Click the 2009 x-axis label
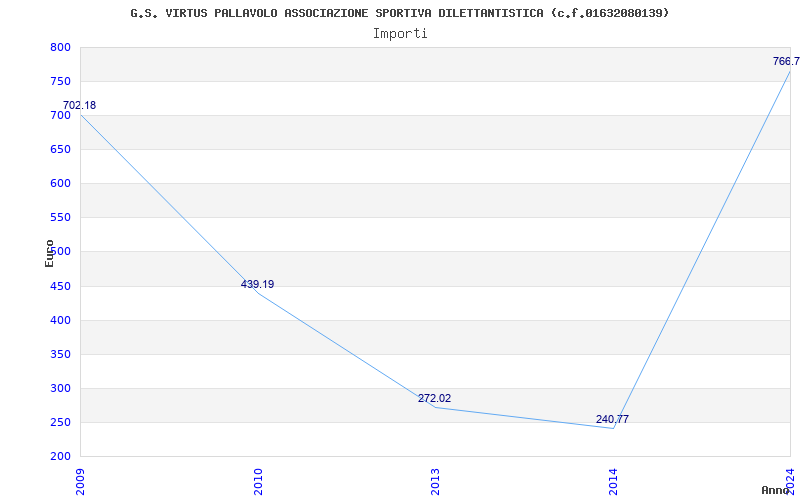Image resolution: width=800 pixels, height=500 pixels. [80, 482]
